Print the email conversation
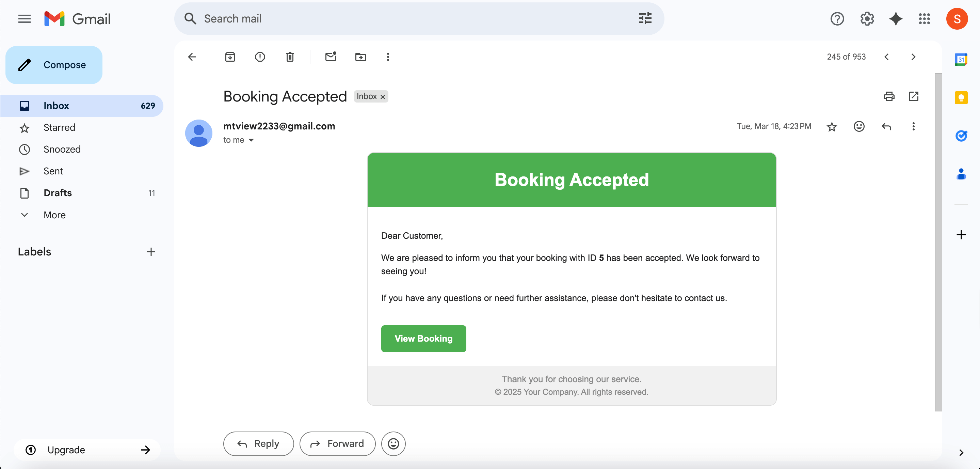Viewport: 980px width, 469px height. coord(889,96)
